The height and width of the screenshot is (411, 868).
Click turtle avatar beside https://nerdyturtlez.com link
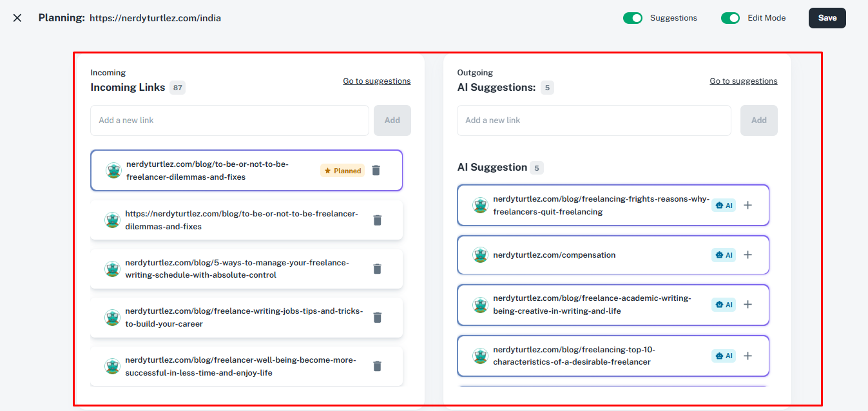(x=113, y=220)
